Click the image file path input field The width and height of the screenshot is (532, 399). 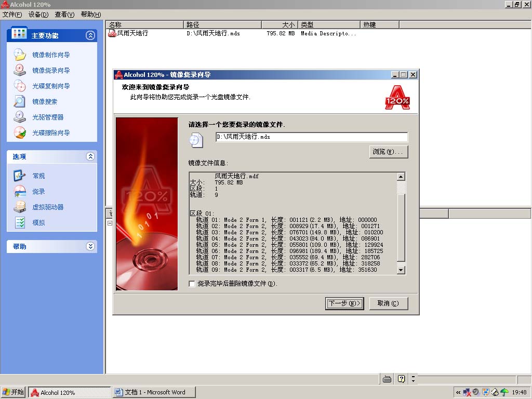click(312, 137)
